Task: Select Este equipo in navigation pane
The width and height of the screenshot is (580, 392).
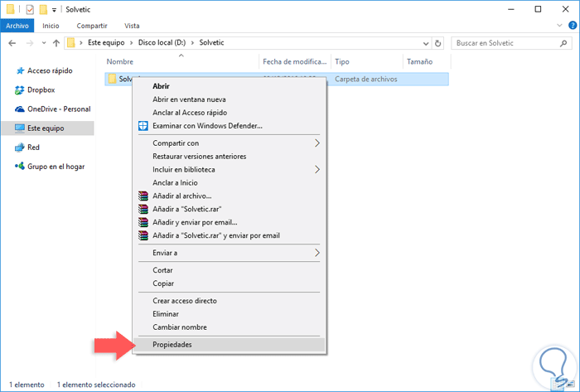Action: [x=46, y=128]
